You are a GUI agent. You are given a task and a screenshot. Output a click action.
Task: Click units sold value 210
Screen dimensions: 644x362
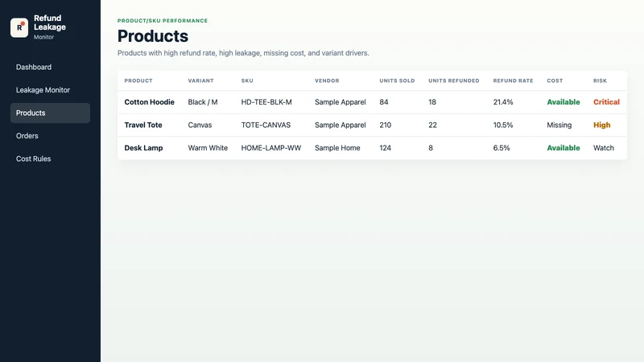pyautogui.click(x=386, y=125)
